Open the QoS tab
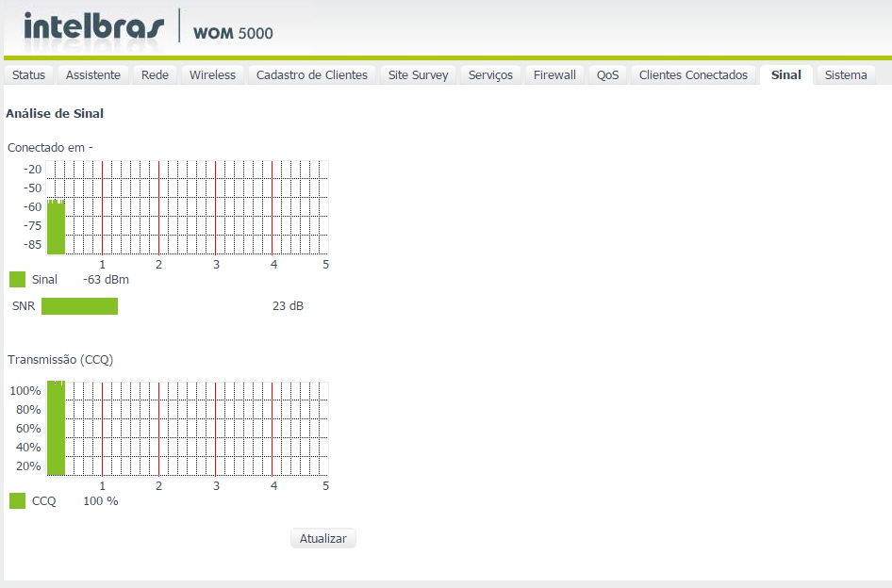 coord(607,75)
